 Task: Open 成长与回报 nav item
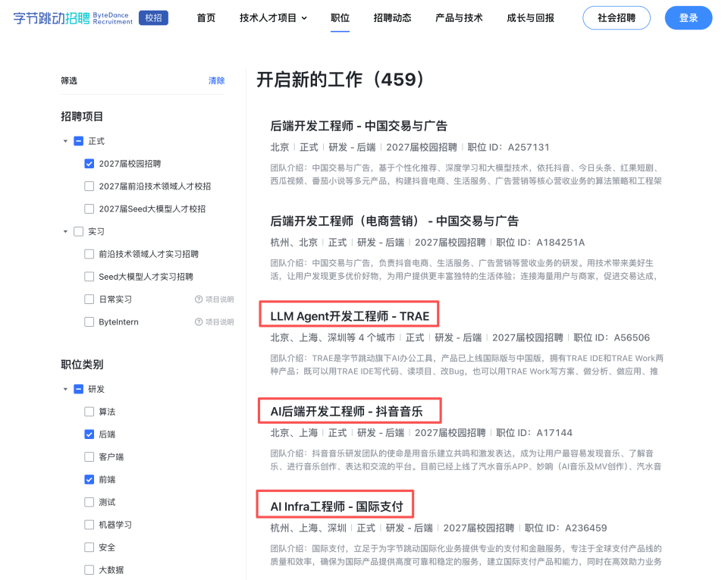[530, 18]
